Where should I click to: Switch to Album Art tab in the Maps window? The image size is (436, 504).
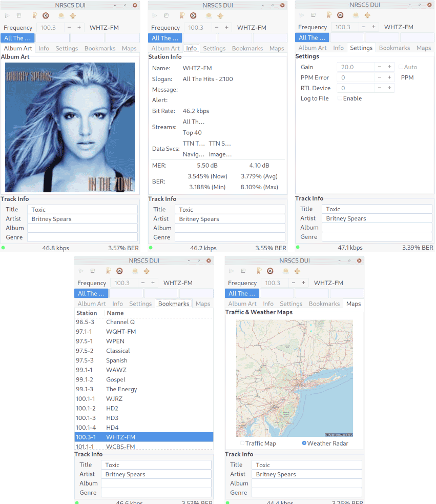point(242,304)
